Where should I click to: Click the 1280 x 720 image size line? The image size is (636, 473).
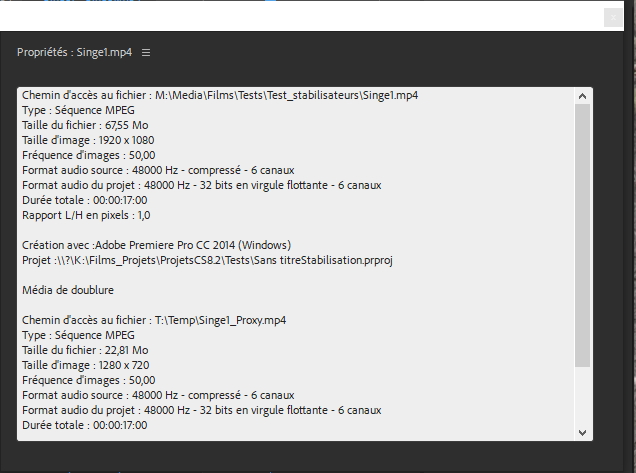[86, 366]
